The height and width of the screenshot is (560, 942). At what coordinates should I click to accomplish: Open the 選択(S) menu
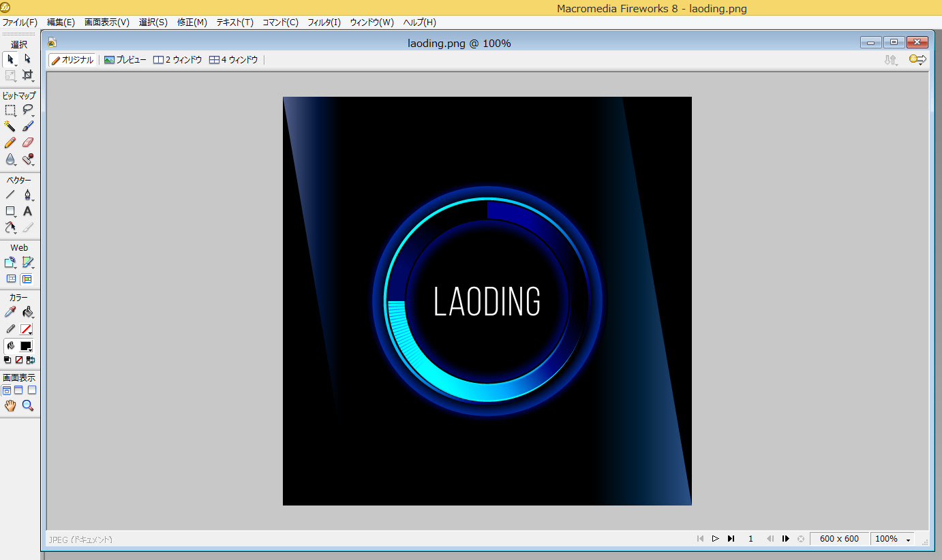[x=153, y=22]
